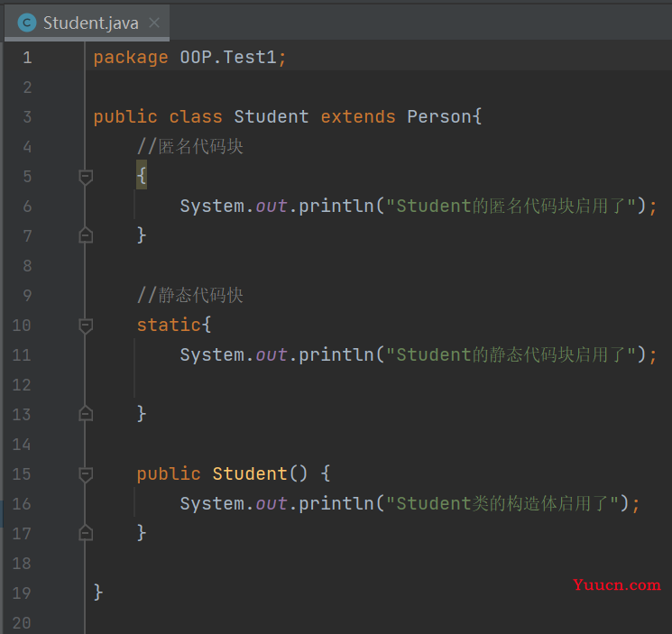Viewport: 672px width, 634px height.
Task: Click the fold end marker on line 7
Action: (86, 235)
